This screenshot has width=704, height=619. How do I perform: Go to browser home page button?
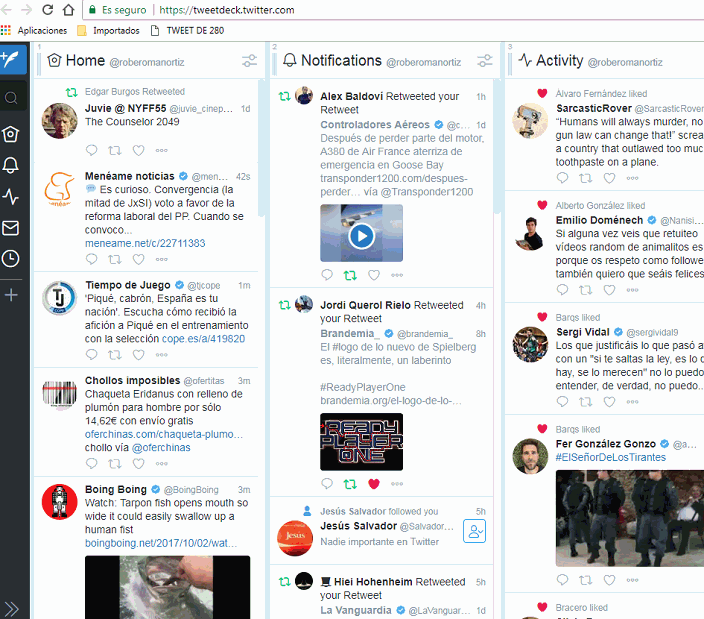point(68,9)
